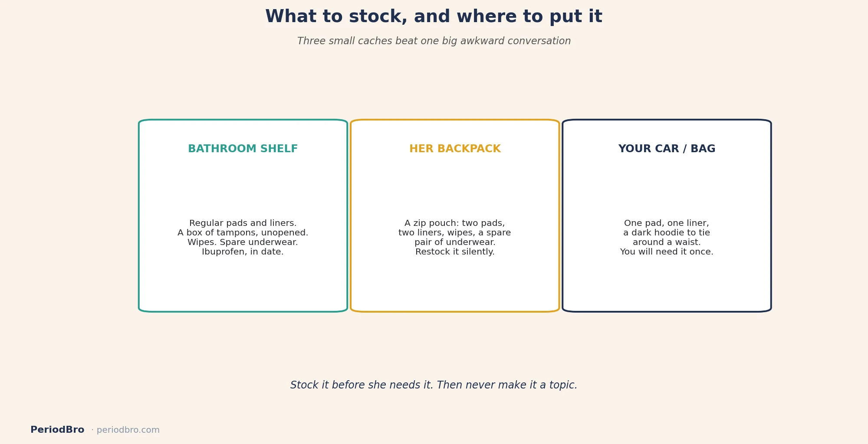The height and width of the screenshot is (444, 868).
Task: Click the BATHROOM SHELF heading
Action: click(x=243, y=149)
